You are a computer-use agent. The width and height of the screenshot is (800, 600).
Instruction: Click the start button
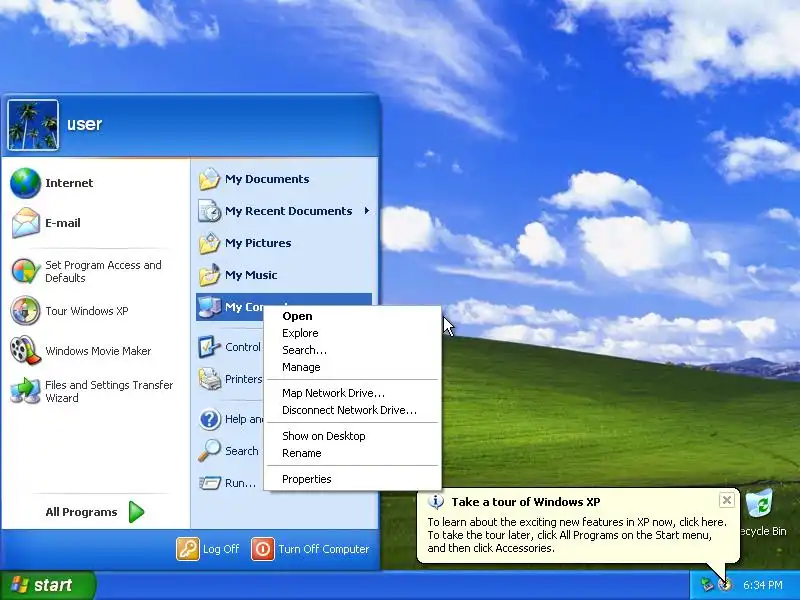point(47,585)
